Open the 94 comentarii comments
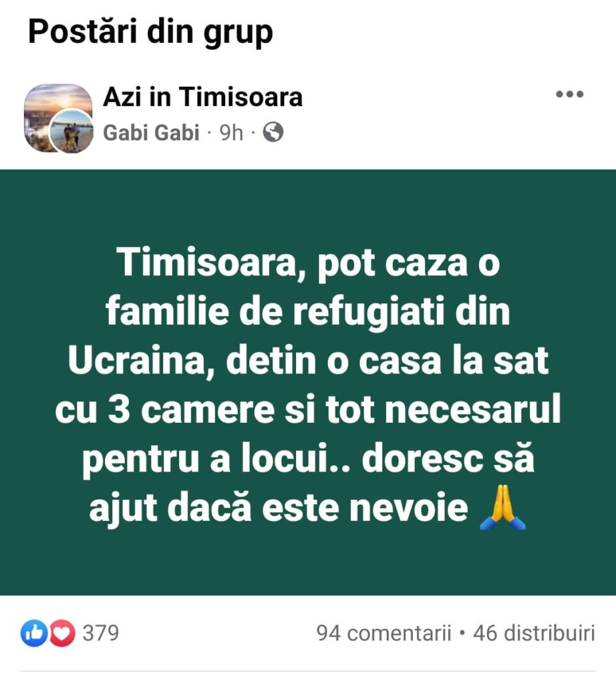The width and height of the screenshot is (616, 684). [383, 633]
